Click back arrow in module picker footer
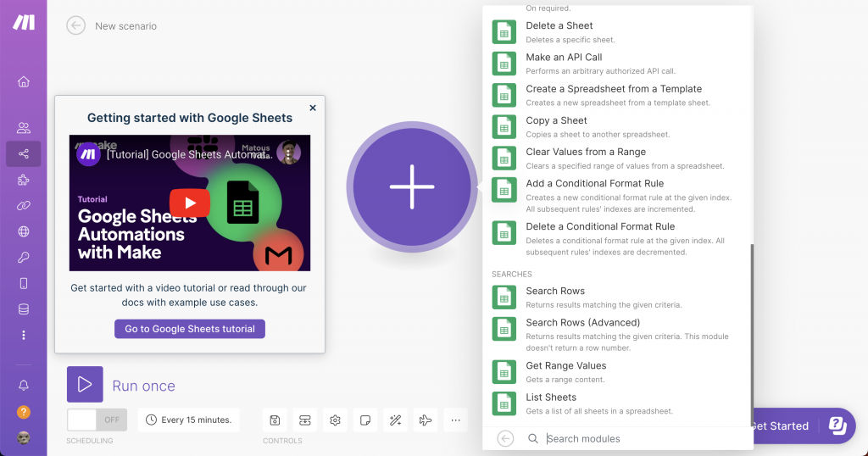This screenshot has width=868, height=456. (x=505, y=439)
